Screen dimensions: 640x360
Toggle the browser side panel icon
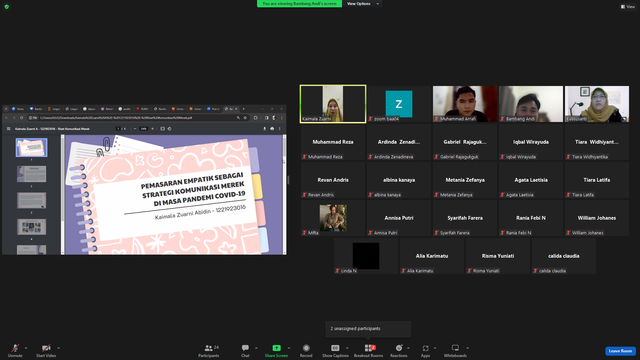(267, 118)
